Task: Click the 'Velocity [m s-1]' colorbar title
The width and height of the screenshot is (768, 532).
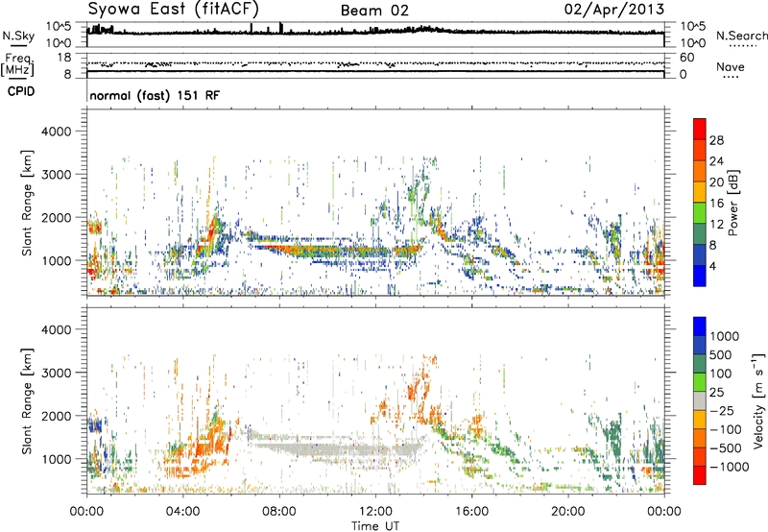Action: click(758, 400)
